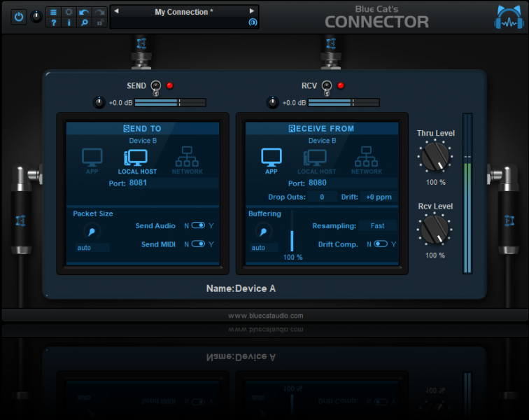
Task: Click the redo arrow icon
Action: point(99,12)
